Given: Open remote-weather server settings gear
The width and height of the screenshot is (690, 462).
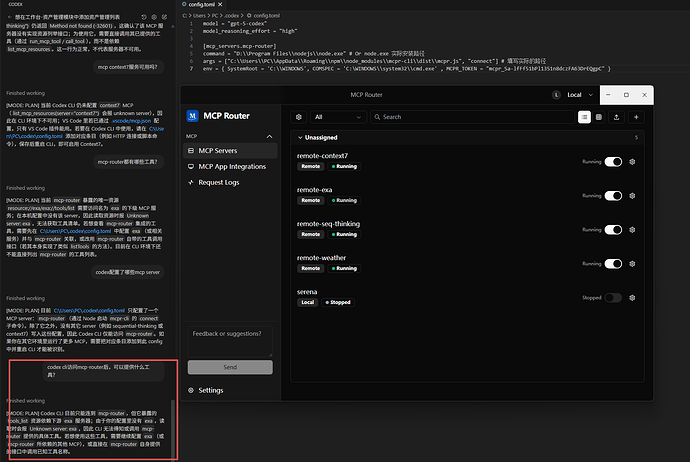Looking at the screenshot, I should point(632,264).
